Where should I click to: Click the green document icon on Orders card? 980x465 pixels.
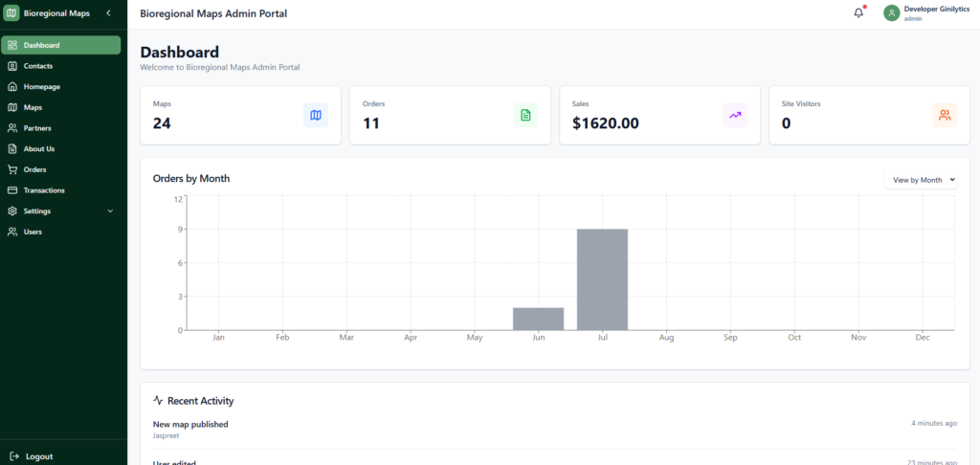[x=525, y=115]
